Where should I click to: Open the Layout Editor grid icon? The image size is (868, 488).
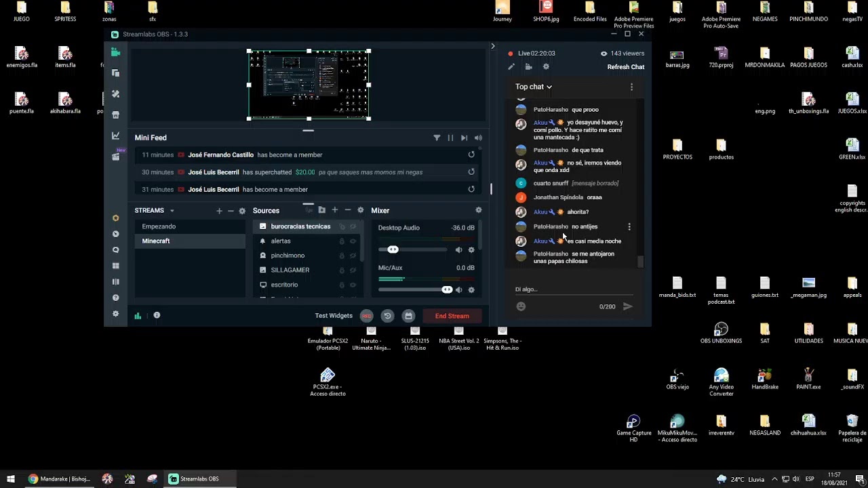click(116, 266)
